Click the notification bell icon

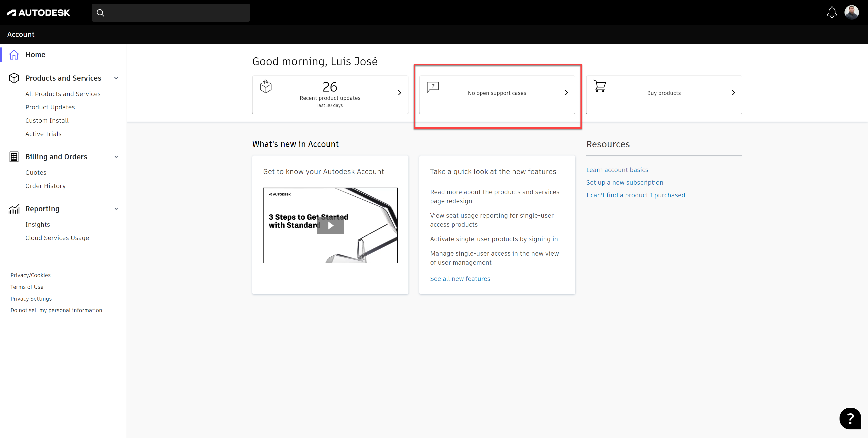point(832,12)
